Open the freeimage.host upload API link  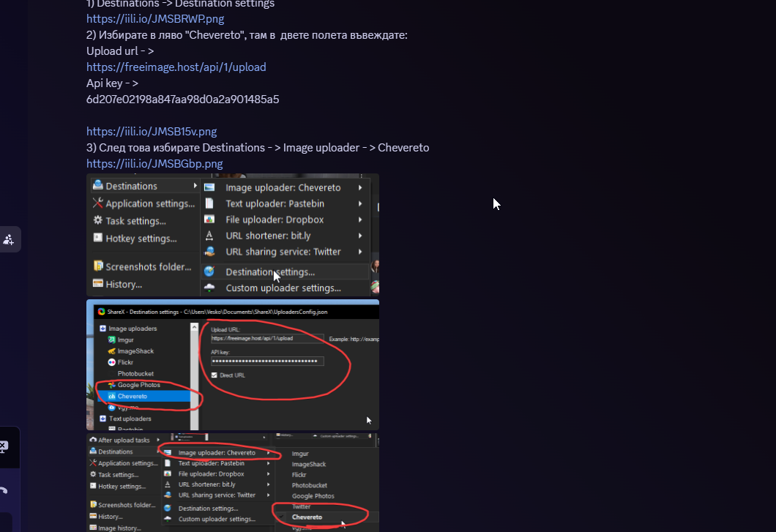click(x=176, y=67)
